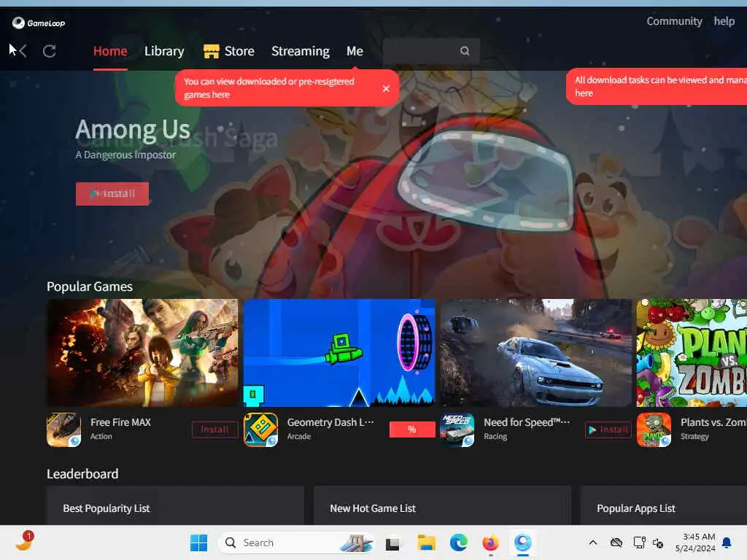Open the notification bell icon

coord(727,542)
